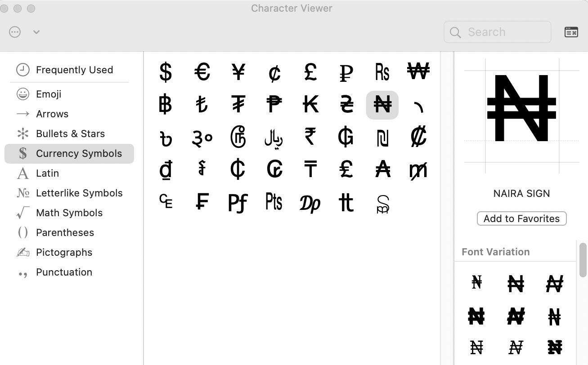
Task: Open the Emoji category in sidebar
Action: point(49,94)
